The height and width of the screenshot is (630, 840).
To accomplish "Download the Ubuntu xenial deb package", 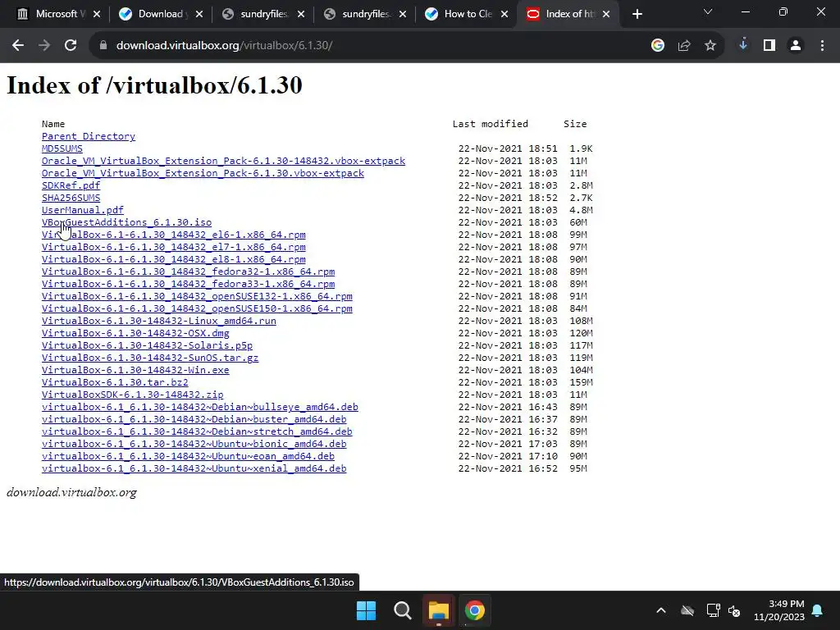I will [194, 469].
